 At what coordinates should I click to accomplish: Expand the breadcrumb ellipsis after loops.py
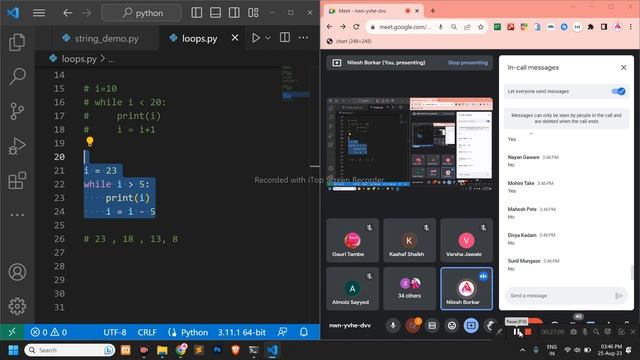point(111,60)
